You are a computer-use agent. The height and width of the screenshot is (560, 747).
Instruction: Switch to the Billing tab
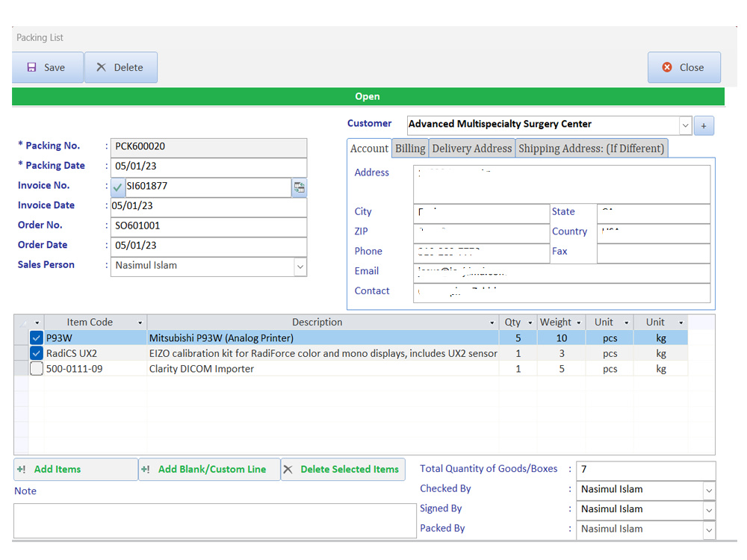point(410,149)
